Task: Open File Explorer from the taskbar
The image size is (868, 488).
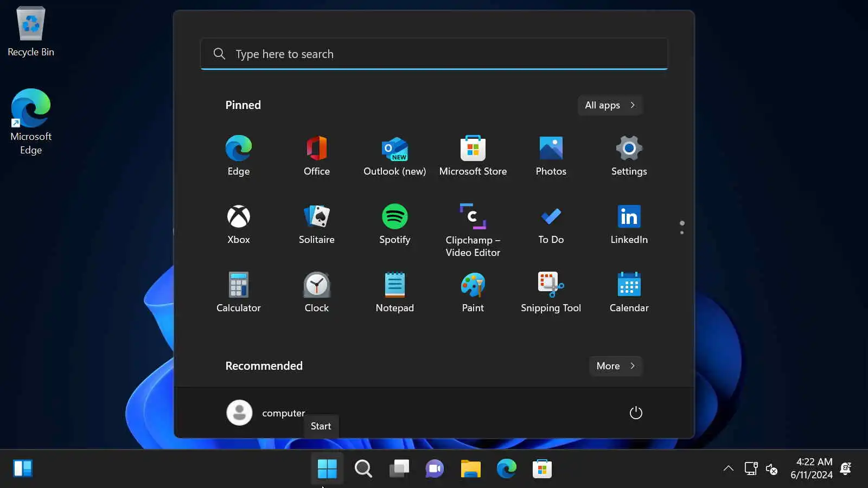Action: (x=470, y=468)
